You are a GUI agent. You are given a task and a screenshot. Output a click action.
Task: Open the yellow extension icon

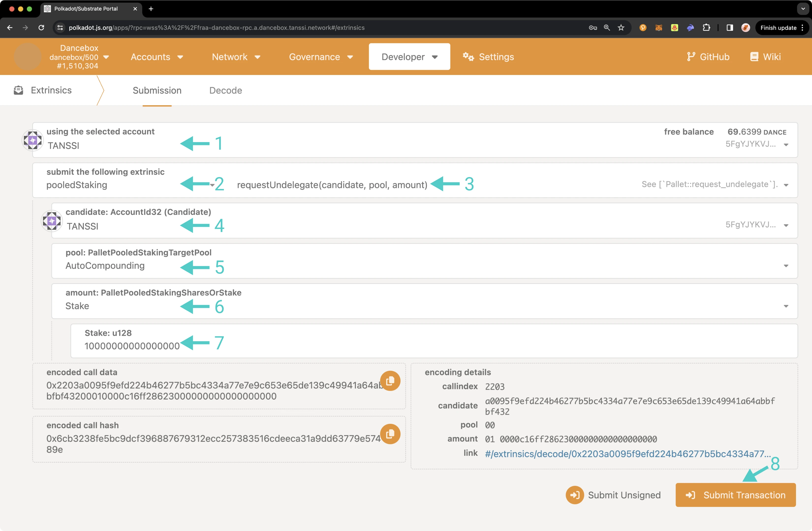click(674, 28)
